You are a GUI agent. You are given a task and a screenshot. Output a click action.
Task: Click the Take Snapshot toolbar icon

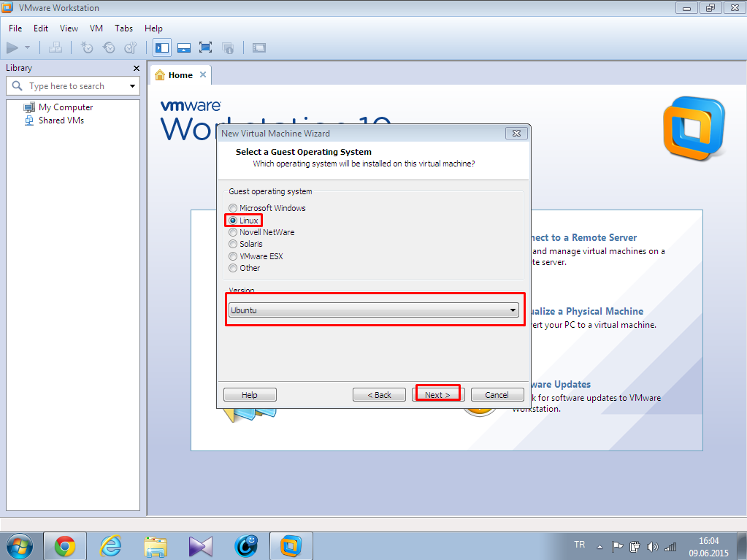87,47
